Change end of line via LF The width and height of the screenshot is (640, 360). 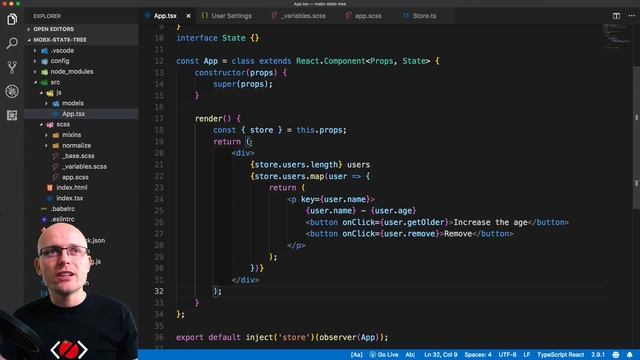point(527,355)
